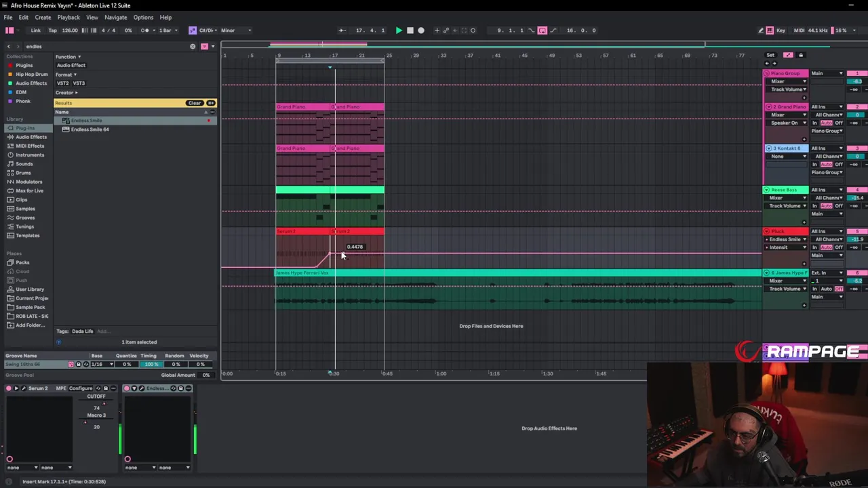Toggle the Lock Envelopes icon
The height and width of the screenshot is (488, 868).
pos(801,55)
